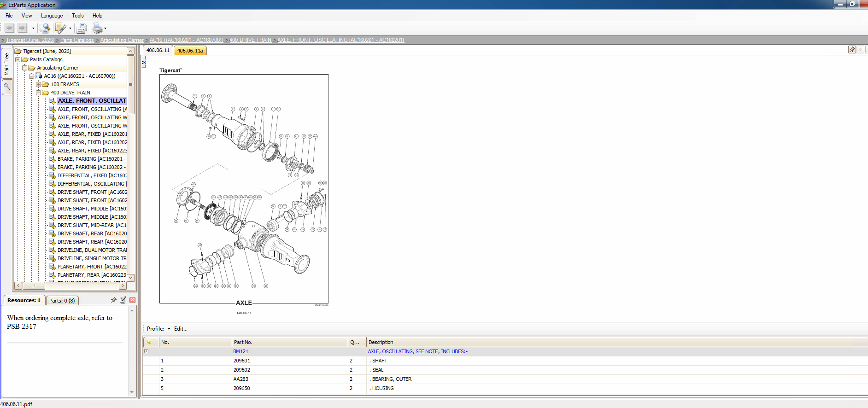The image size is (868, 408).
Task: Click the edit note pencil icon in Resources panel
Action: 123,300
